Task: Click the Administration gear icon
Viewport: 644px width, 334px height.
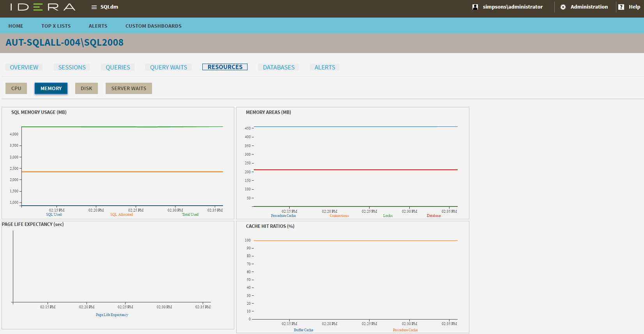Action: (x=563, y=7)
